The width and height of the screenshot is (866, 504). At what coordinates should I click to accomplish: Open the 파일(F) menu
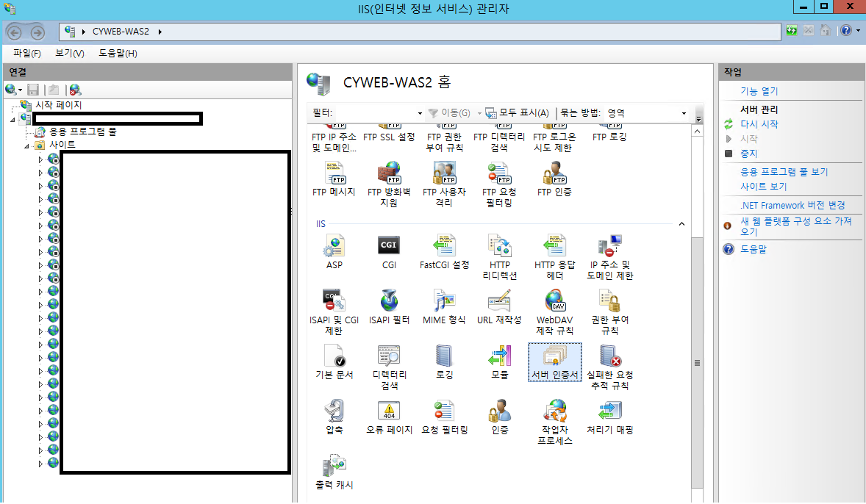coord(26,53)
